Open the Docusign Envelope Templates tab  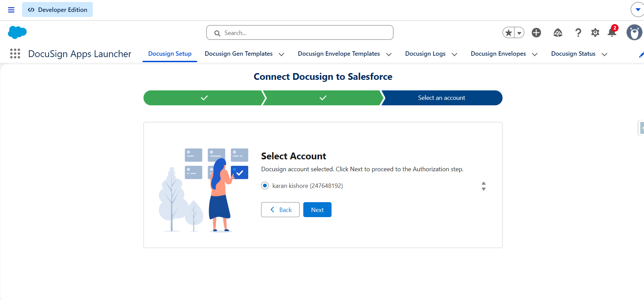[x=339, y=54]
